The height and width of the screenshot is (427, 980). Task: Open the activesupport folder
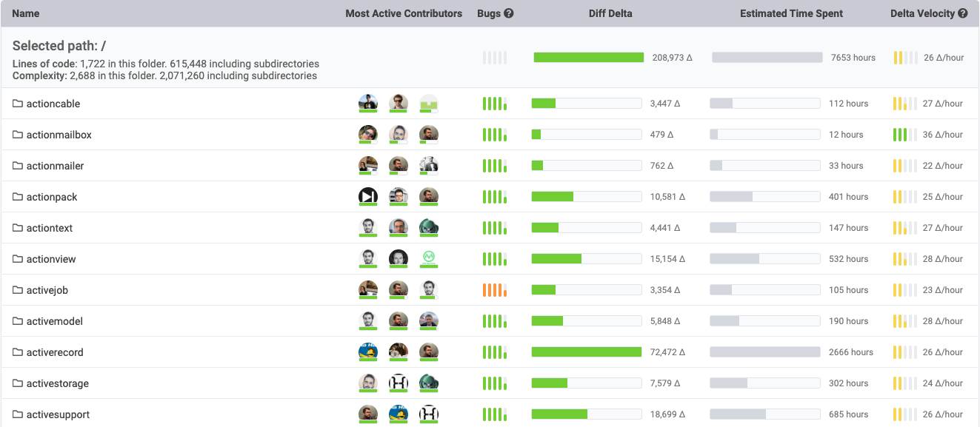click(58, 414)
